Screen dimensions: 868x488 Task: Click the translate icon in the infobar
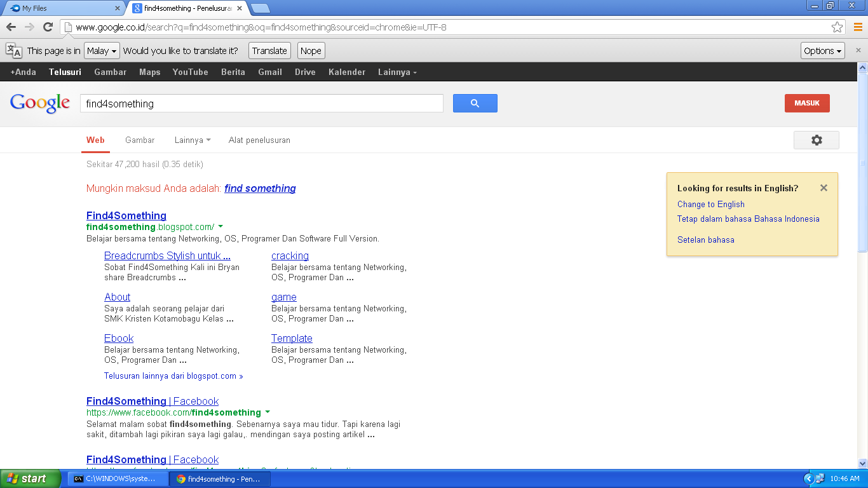pos(13,51)
